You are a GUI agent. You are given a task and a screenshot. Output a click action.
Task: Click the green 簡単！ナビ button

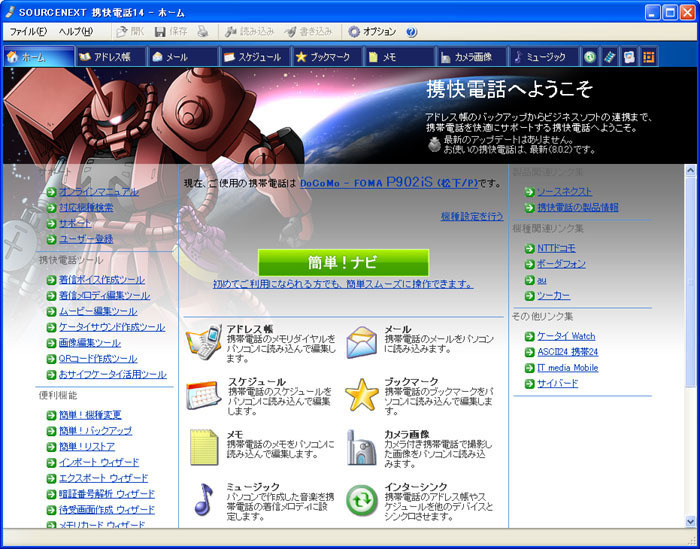(343, 262)
